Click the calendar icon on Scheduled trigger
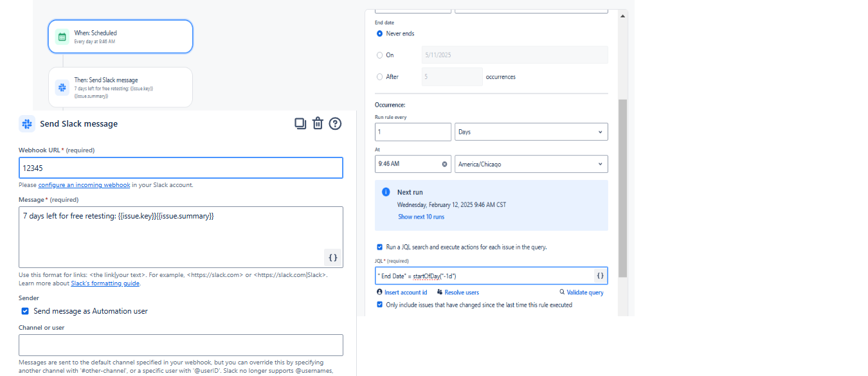 coord(62,37)
